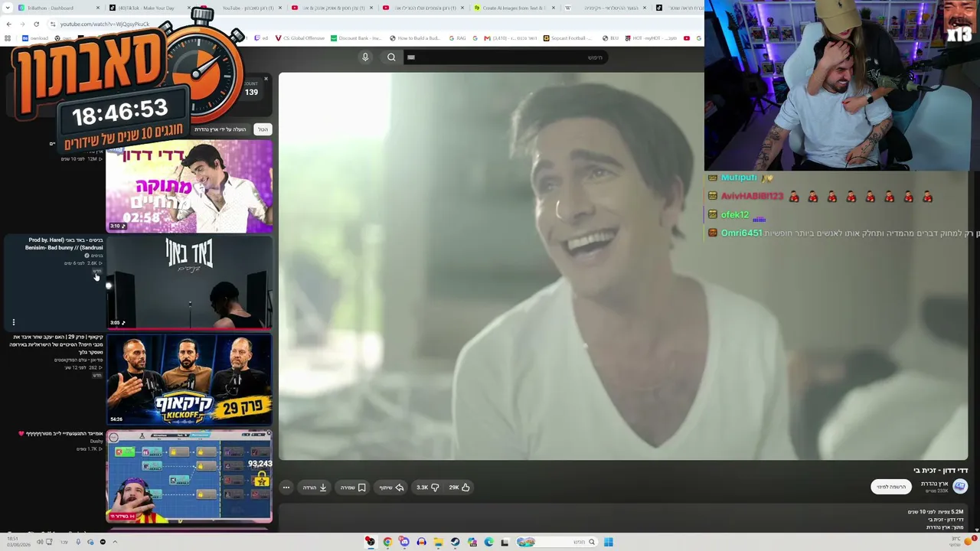Open Steam from the taskbar
The height and width of the screenshot is (551, 980).
point(455,542)
